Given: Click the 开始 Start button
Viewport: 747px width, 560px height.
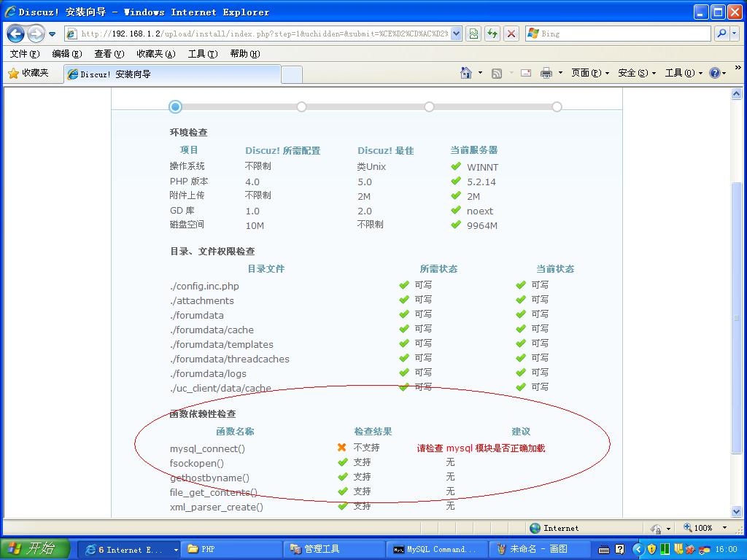Looking at the screenshot, I should tap(35, 548).
